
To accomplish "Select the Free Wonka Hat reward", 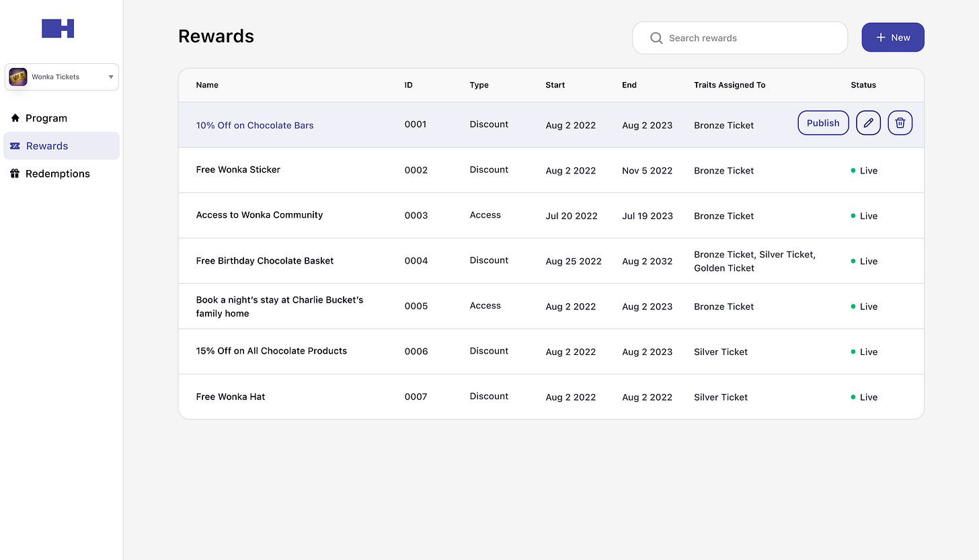I will pos(231,397).
